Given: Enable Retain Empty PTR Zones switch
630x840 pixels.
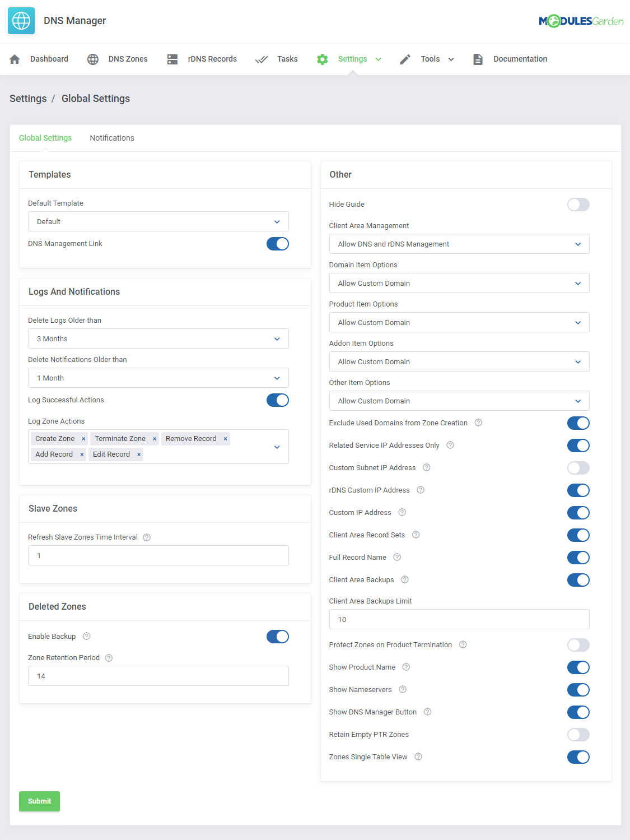Looking at the screenshot, I should pos(578,735).
